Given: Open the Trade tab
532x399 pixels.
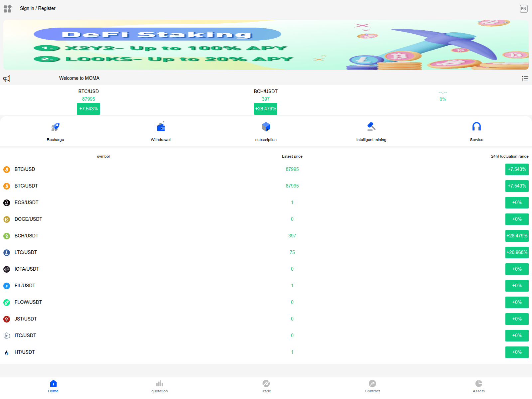Looking at the screenshot, I should 266,386.
